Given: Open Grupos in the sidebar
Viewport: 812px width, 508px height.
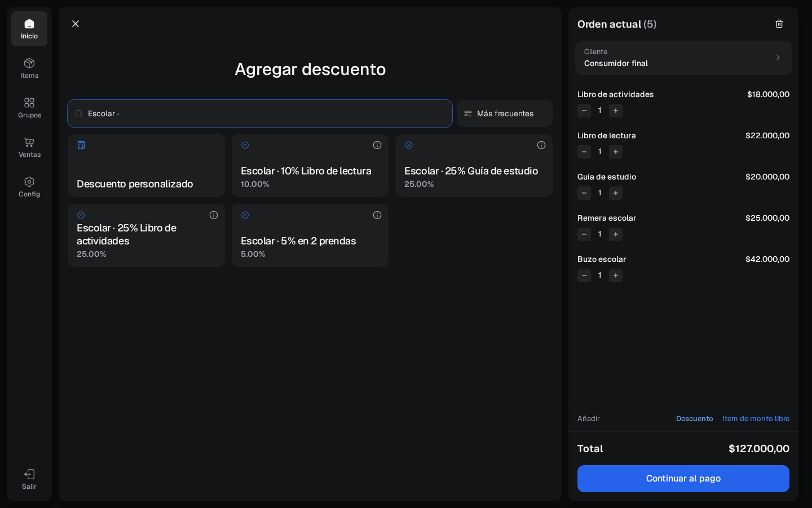Looking at the screenshot, I should pyautogui.click(x=29, y=108).
